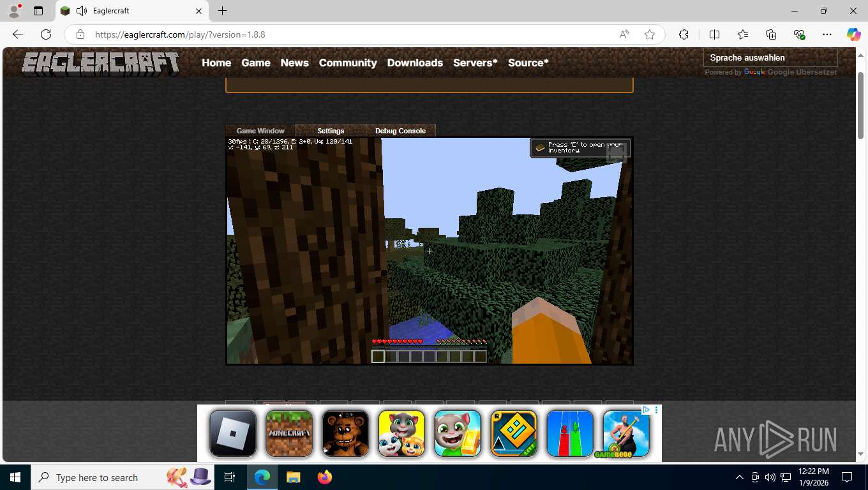Open the tab actions menu icon

[38, 11]
